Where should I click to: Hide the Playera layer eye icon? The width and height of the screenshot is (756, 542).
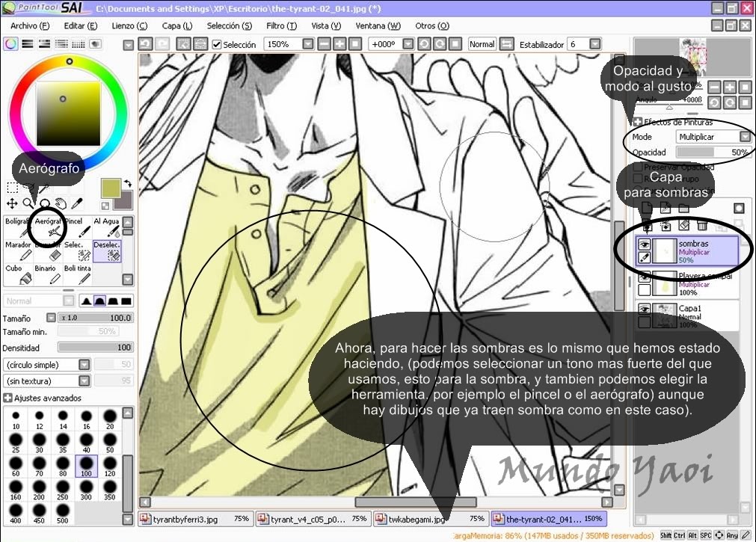[644, 278]
